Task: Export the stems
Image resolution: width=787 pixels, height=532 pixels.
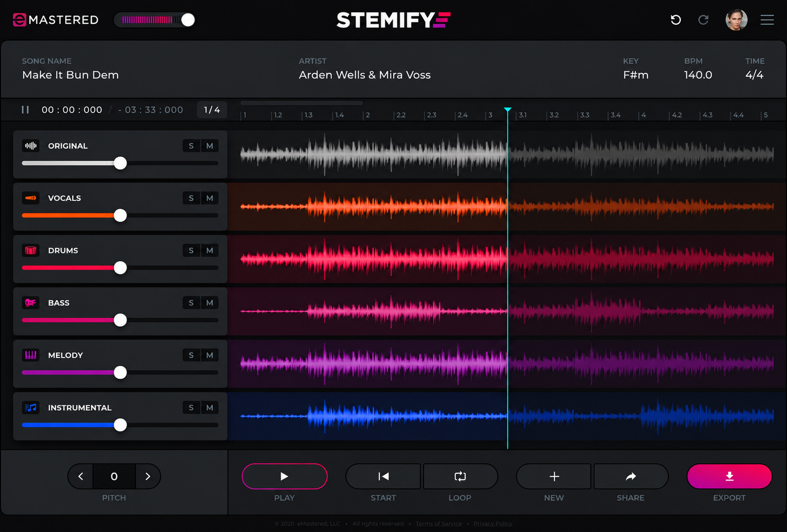Action: tap(730, 476)
